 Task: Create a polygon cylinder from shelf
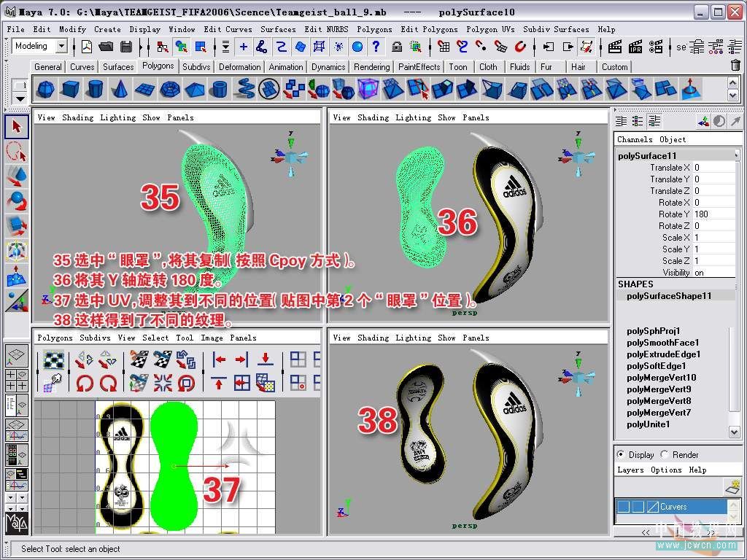click(96, 88)
